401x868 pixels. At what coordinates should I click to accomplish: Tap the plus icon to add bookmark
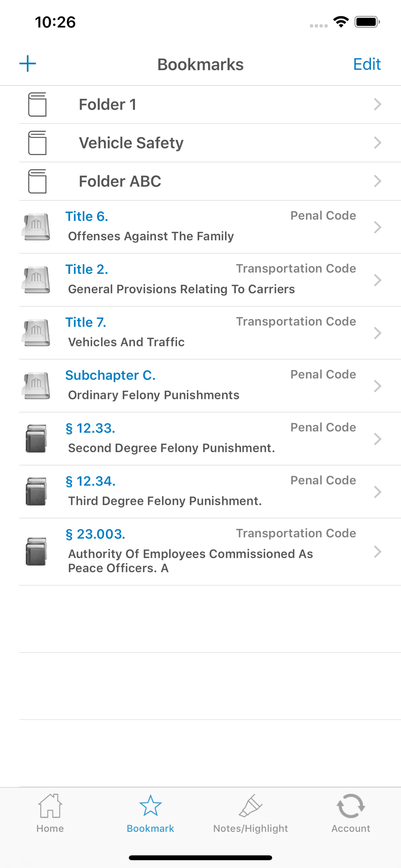click(28, 64)
